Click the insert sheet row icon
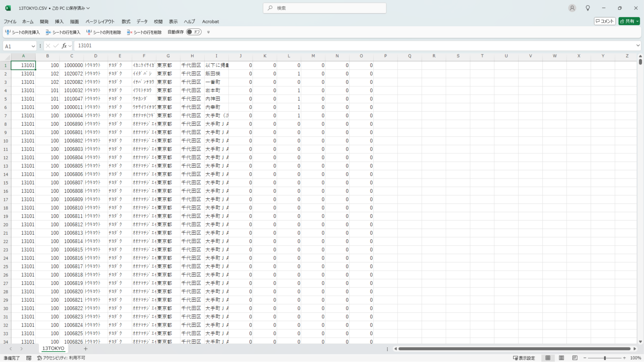Viewport: 644px width, 362px height. pyautogui.click(x=48, y=32)
